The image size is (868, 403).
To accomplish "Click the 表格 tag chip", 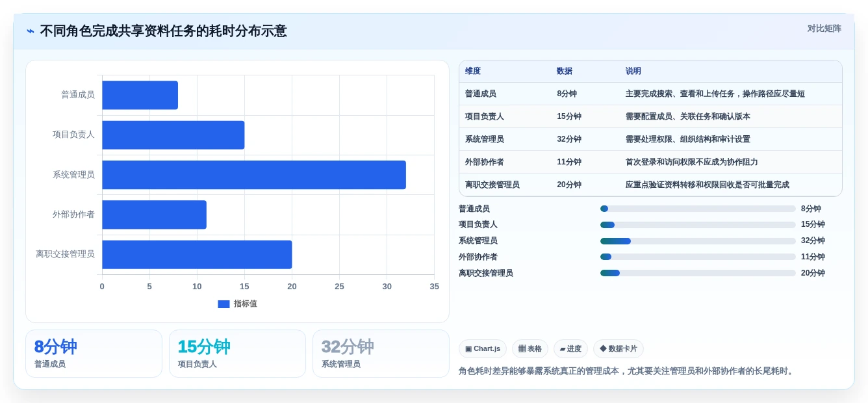I will click(x=530, y=349).
